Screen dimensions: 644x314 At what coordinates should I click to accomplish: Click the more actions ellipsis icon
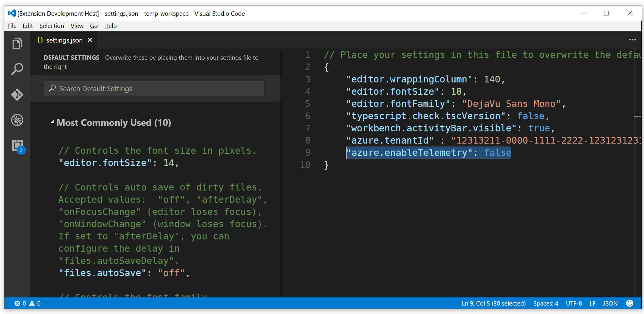[x=632, y=40]
